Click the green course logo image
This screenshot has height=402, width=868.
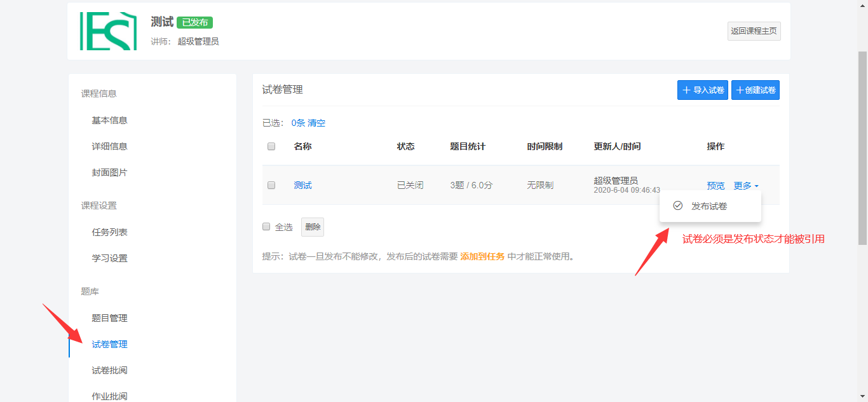[108, 31]
